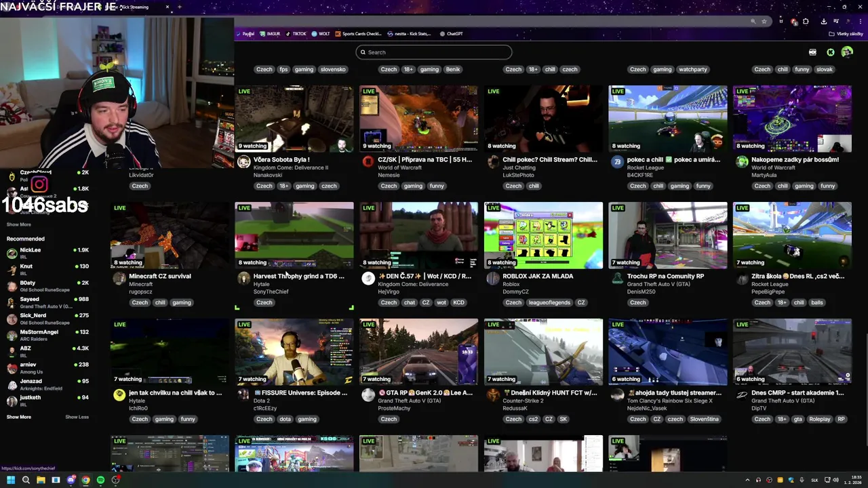Open the 'GTA RP GenK 2.0' stream thumbnail
Screen dimensions: 868x488
418,352
